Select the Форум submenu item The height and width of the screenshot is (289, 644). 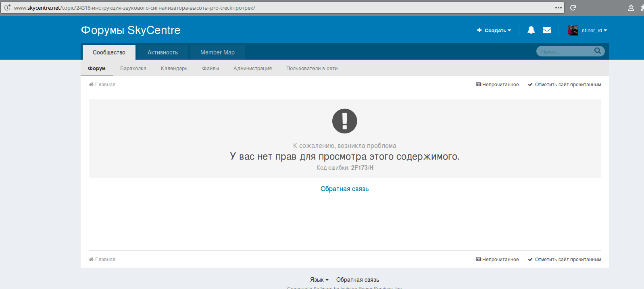pyautogui.click(x=97, y=69)
